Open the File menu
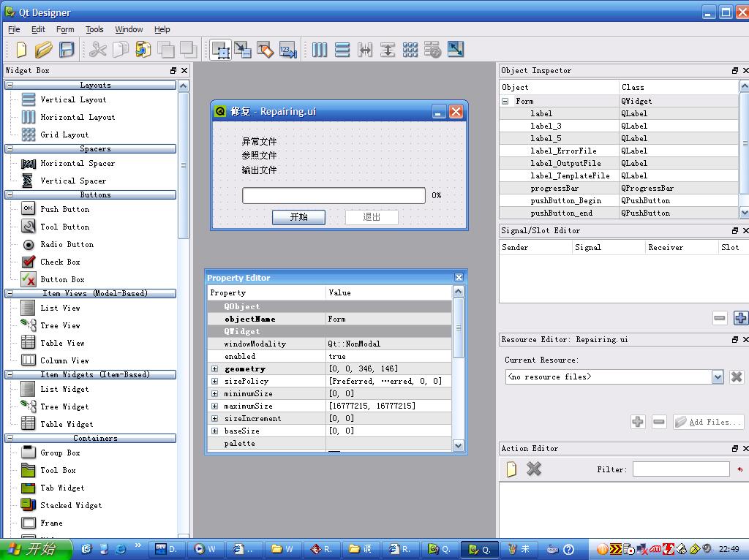Image resolution: width=749 pixels, height=560 pixels. [x=14, y=29]
